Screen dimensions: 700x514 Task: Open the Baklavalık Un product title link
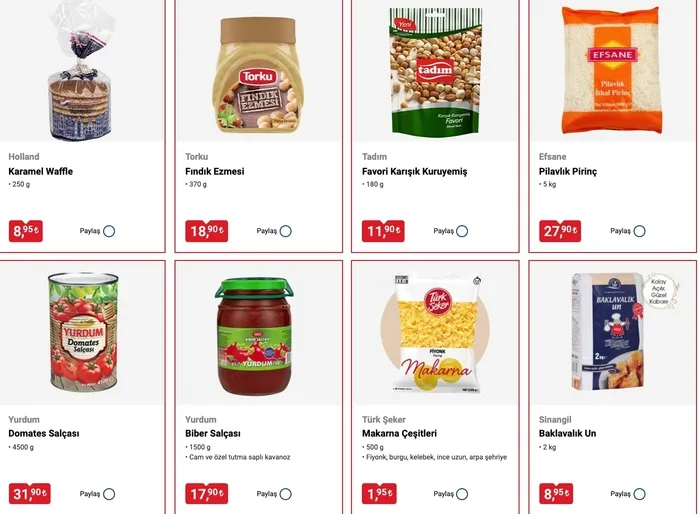pos(567,434)
